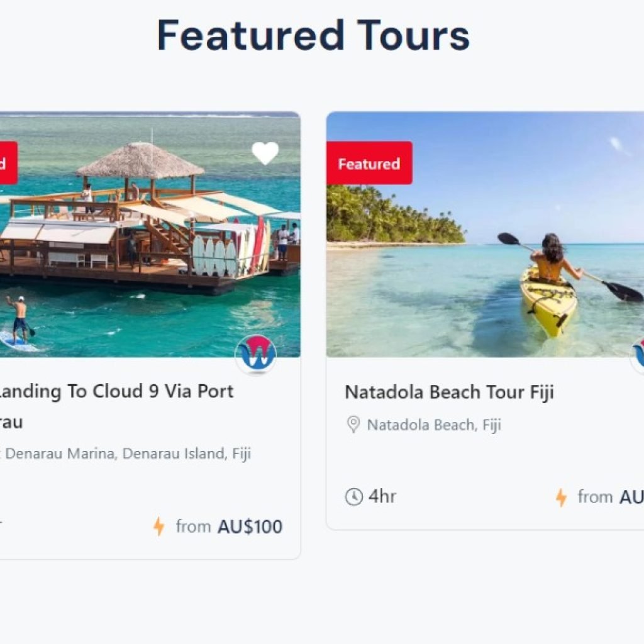Toggle the wishlist heart on Cloud 9 tour

(265, 153)
